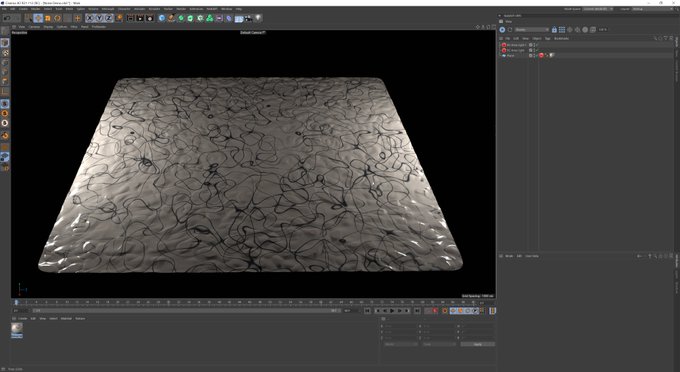This screenshot has height=372, width=680.
Task: Toggle the coordinate system icon
Action: (119, 18)
